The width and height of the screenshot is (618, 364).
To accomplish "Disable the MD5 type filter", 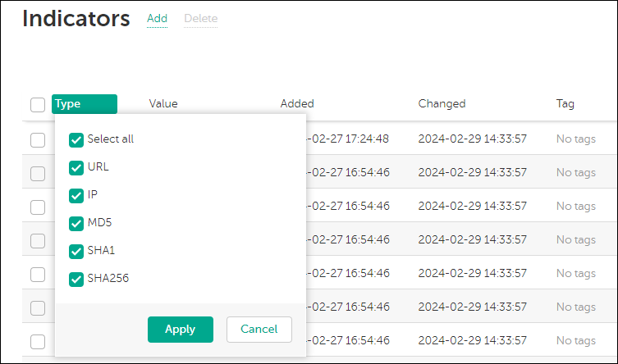I will (x=76, y=223).
